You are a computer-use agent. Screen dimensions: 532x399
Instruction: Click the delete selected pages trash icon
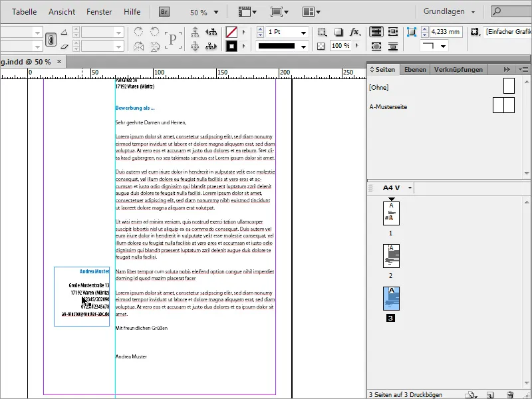pos(510,395)
